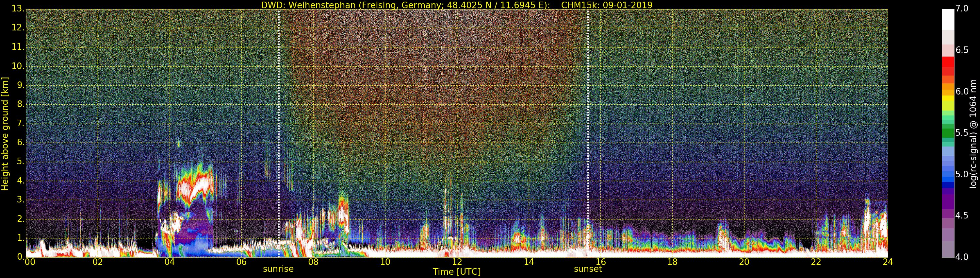Click the time axis tick label '18'
The width and height of the screenshot is (980, 278).
[672, 262]
